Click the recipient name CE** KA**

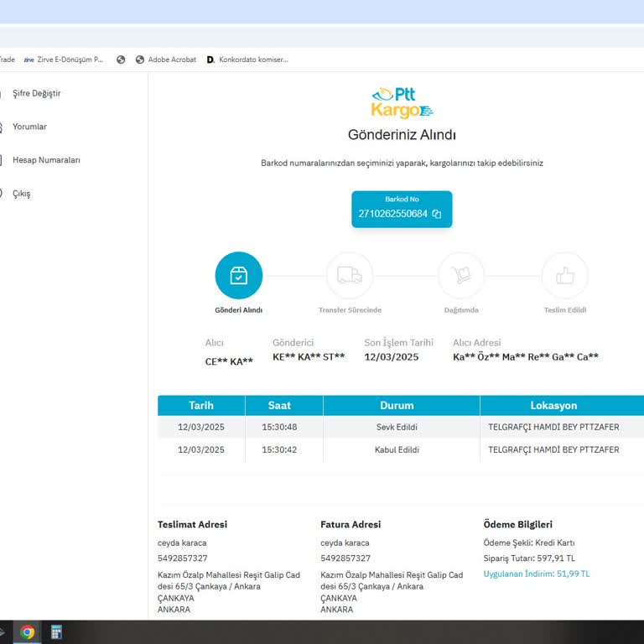coord(229,361)
